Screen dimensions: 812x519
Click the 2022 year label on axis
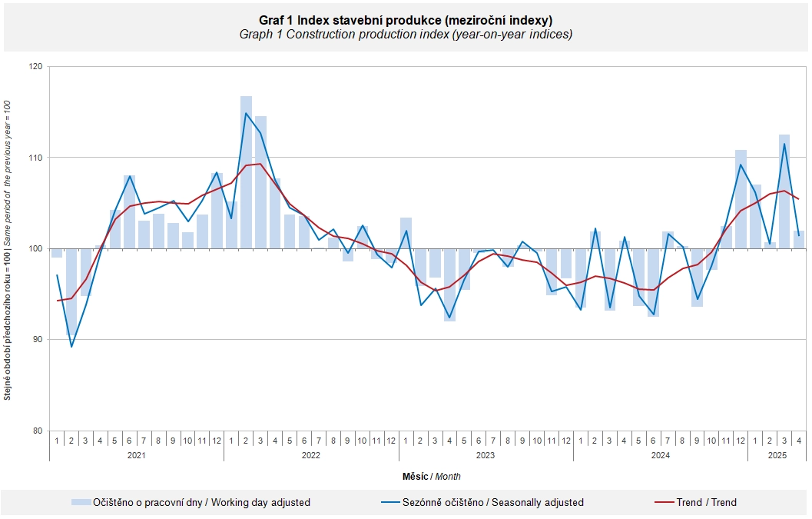(310, 455)
